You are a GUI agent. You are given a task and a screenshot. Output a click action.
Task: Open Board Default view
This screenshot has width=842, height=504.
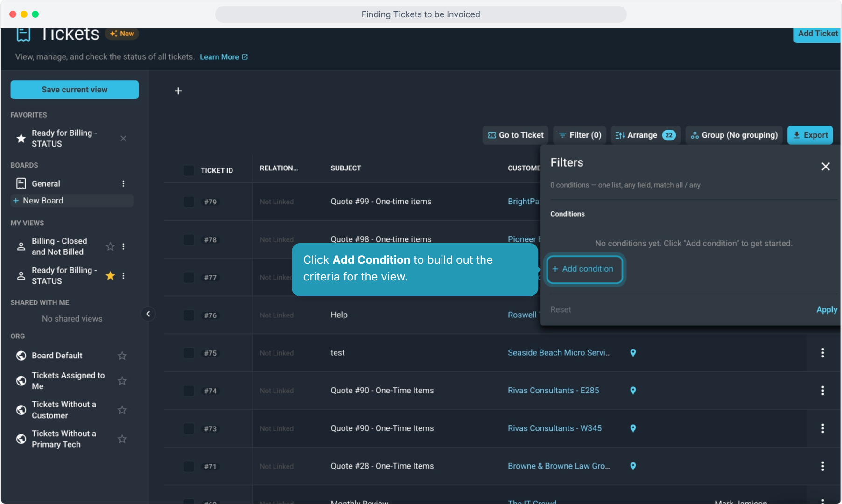[57, 356]
